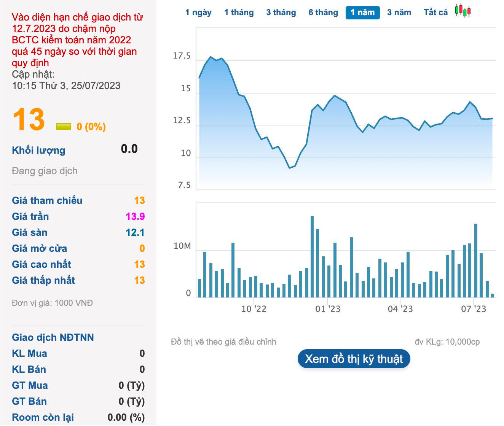
Task: Switch chart to candlestick view icon
Action: pos(463,11)
